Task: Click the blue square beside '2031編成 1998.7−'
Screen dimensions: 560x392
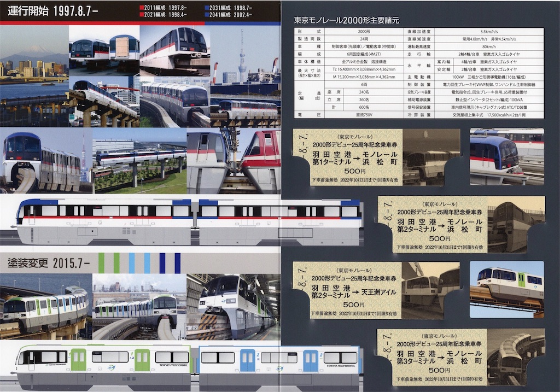Action: coord(207,8)
